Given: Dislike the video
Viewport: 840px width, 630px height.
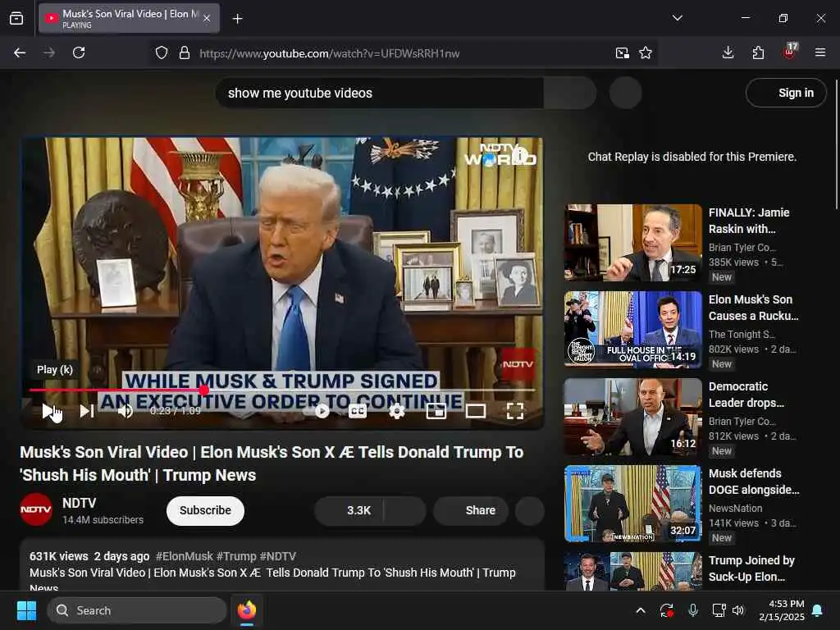Looking at the screenshot, I should click(405, 510).
